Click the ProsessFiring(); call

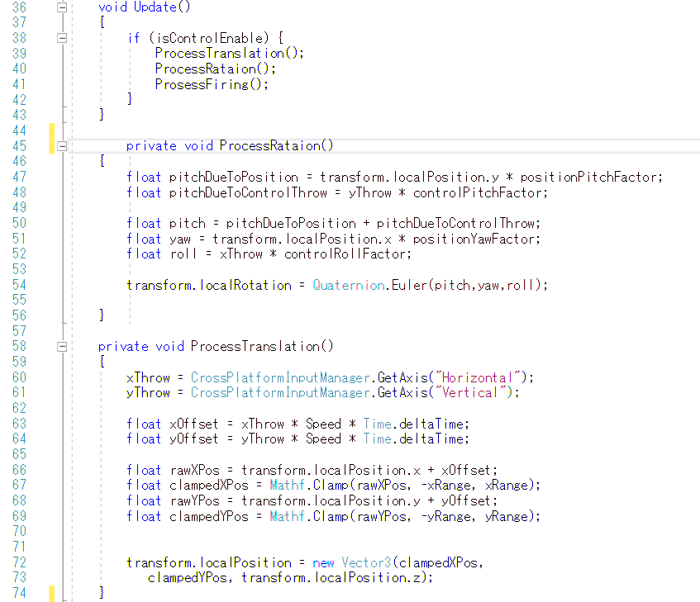[x=212, y=84]
